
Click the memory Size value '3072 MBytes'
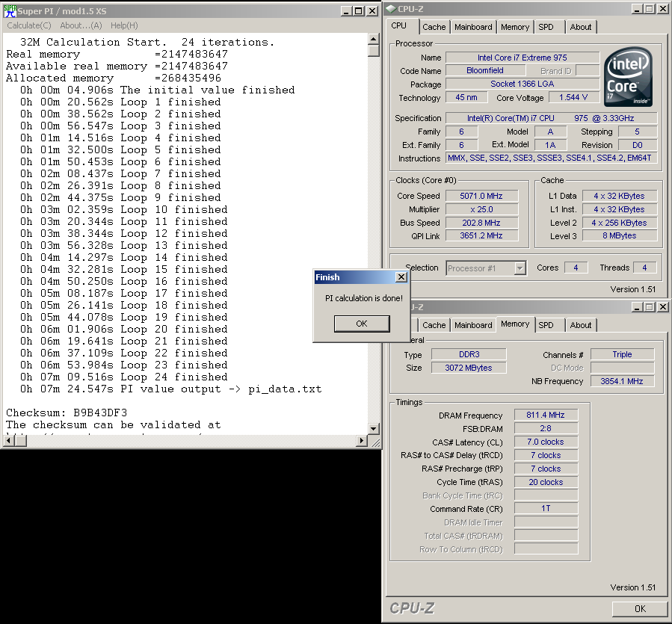tap(469, 368)
